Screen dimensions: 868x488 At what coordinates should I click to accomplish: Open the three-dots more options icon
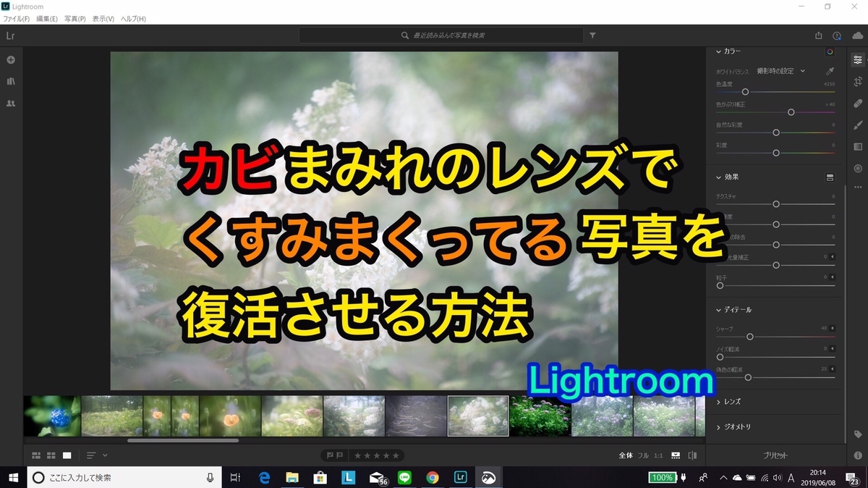coord(858,188)
